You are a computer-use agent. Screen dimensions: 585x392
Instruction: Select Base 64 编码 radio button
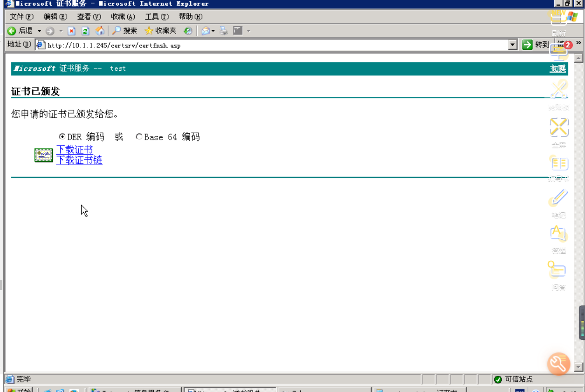coord(139,137)
